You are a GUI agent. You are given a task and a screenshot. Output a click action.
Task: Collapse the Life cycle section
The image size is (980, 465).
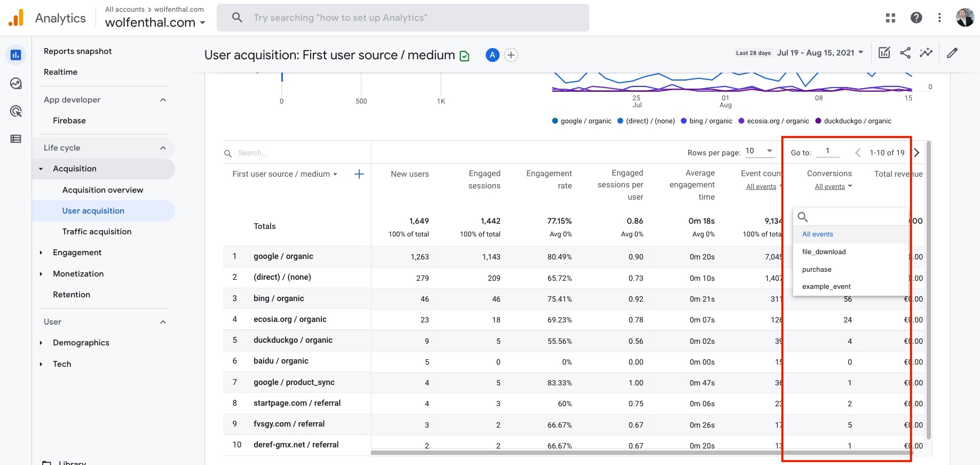tap(163, 148)
